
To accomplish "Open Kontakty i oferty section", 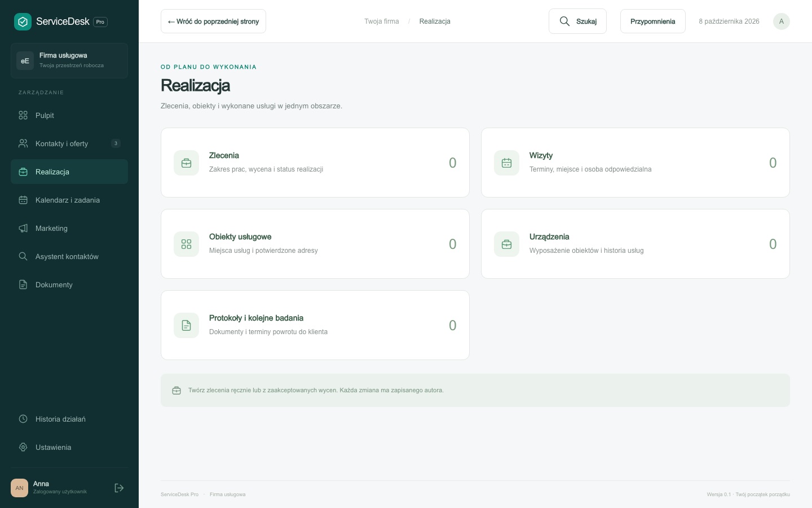I will [x=69, y=143].
